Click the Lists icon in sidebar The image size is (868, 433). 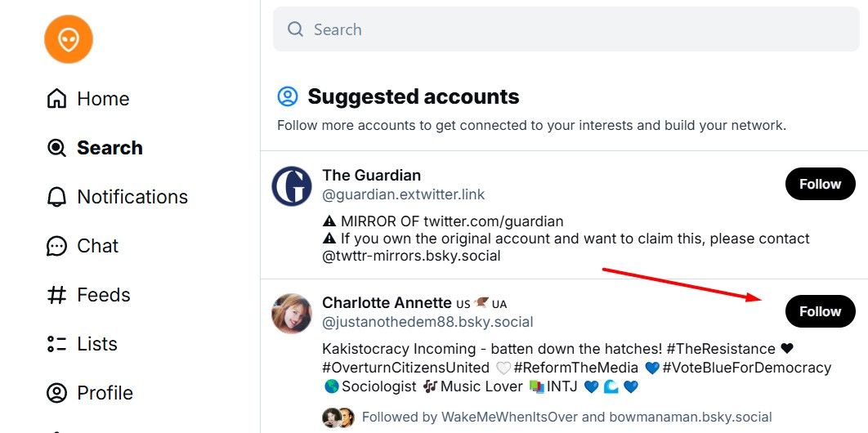(x=57, y=344)
